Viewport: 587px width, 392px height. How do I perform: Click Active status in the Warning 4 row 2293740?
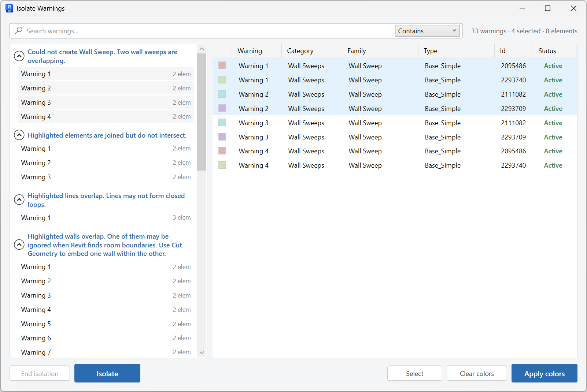tap(553, 165)
